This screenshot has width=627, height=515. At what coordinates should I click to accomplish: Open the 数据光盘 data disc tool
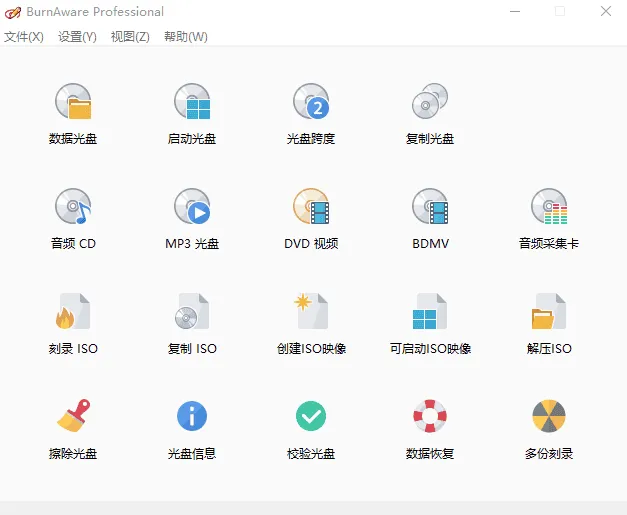73,102
